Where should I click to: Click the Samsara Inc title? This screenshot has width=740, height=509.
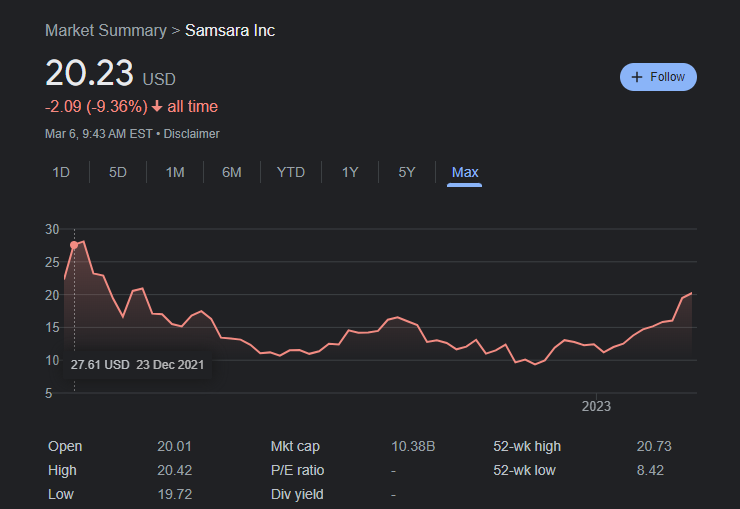click(x=230, y=31)
